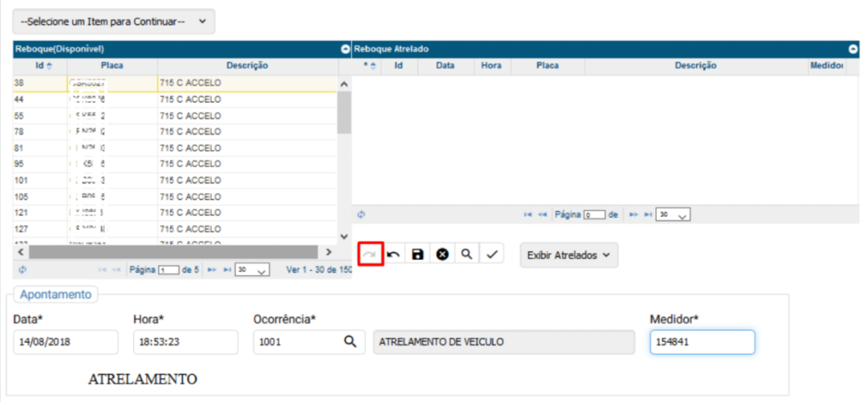
Task: Sort available trailers by Id column
Action: [40, 65]
